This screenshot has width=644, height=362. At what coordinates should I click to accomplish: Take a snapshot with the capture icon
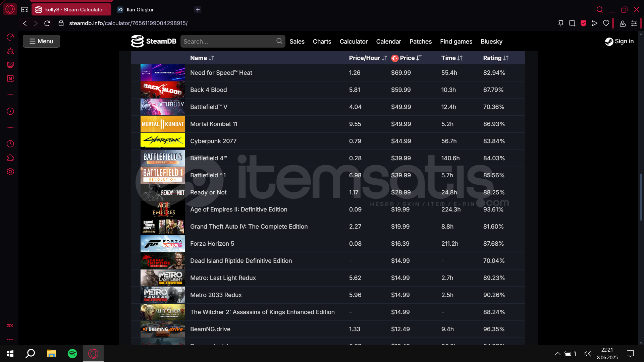pyautogui.click(x=572, y=23)
